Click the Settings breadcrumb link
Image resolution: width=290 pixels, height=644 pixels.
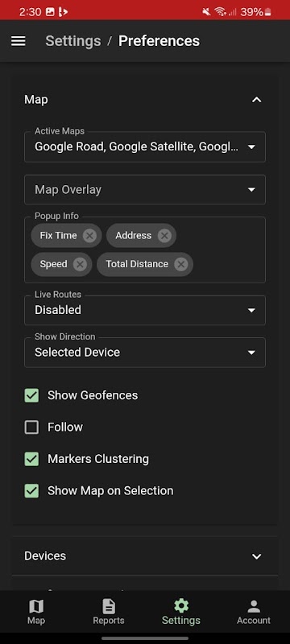tap(73, 41)
